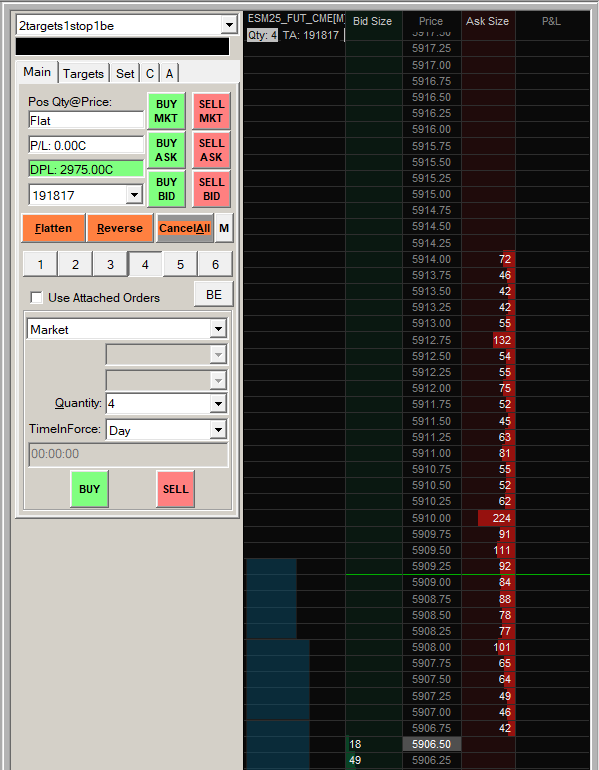Click ask size 111 at 5909.50

point(489,550)
